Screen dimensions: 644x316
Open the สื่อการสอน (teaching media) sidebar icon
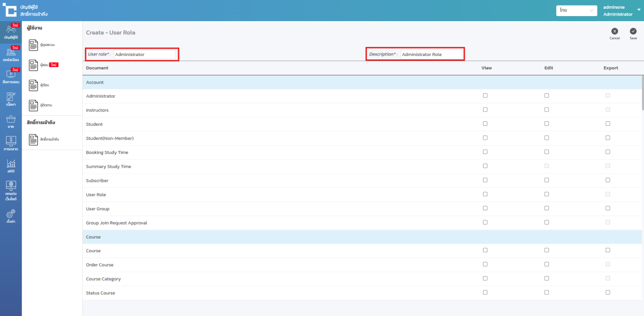pos(11,76)
